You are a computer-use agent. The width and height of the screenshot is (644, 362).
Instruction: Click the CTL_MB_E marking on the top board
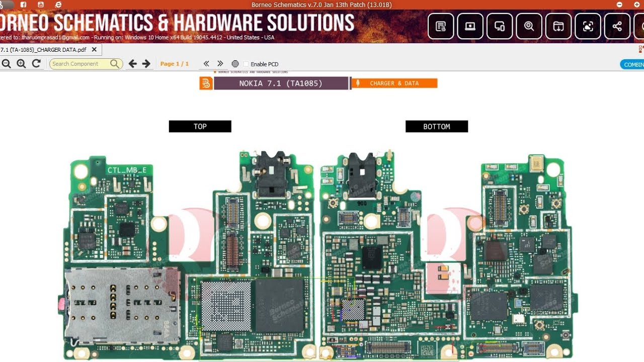[127, 170]
